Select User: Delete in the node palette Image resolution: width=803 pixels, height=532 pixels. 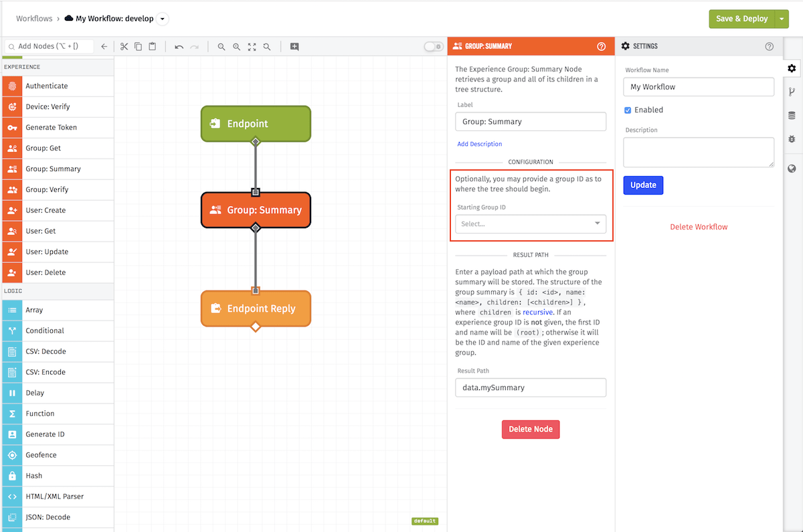pos(58,272)
